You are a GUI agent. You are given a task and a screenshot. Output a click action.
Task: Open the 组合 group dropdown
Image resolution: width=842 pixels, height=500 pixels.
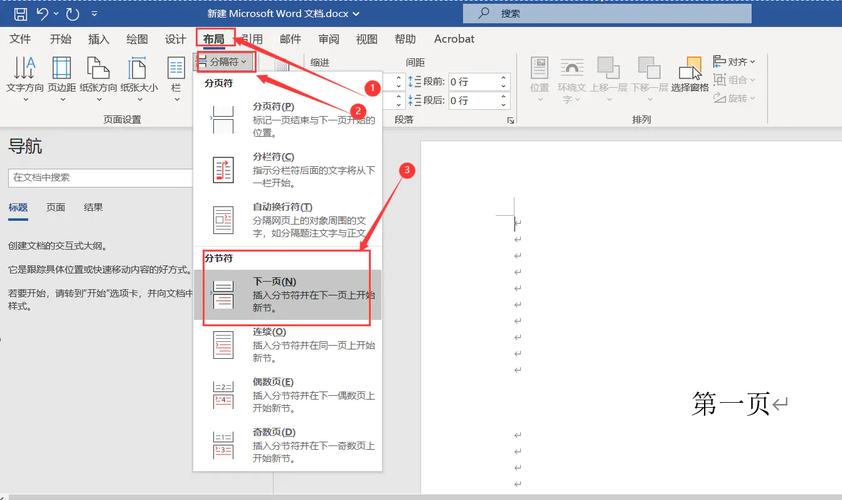click(x=734, y=80)
